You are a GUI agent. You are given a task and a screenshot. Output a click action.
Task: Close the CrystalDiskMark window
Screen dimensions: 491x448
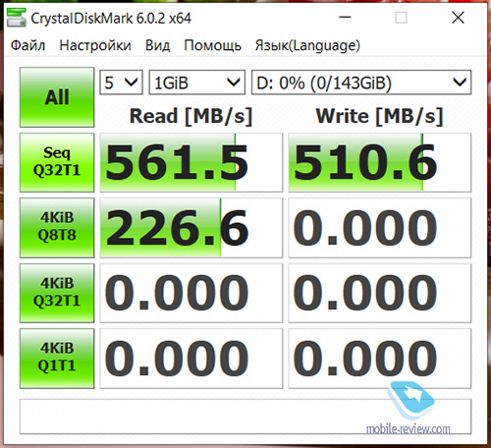(x=458, y=18)
